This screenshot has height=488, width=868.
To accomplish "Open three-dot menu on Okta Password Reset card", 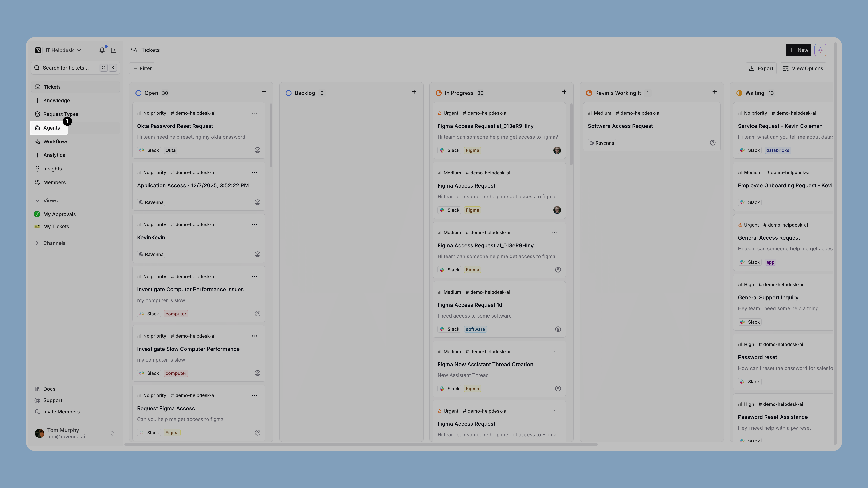I will coord(254,113).
